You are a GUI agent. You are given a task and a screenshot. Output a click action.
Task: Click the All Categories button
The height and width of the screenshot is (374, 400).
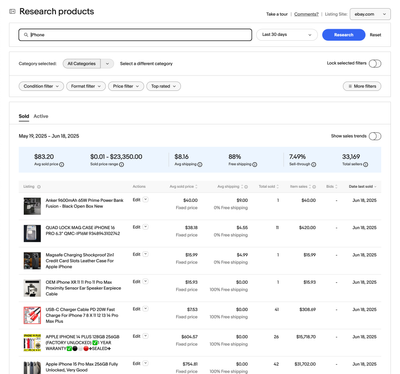82,64
